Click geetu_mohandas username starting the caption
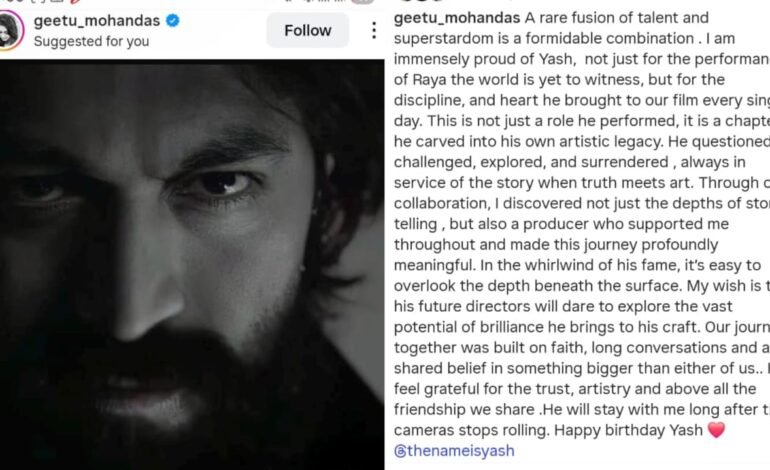The width and height of the screenshot is (770, 470). coord(458,17)
